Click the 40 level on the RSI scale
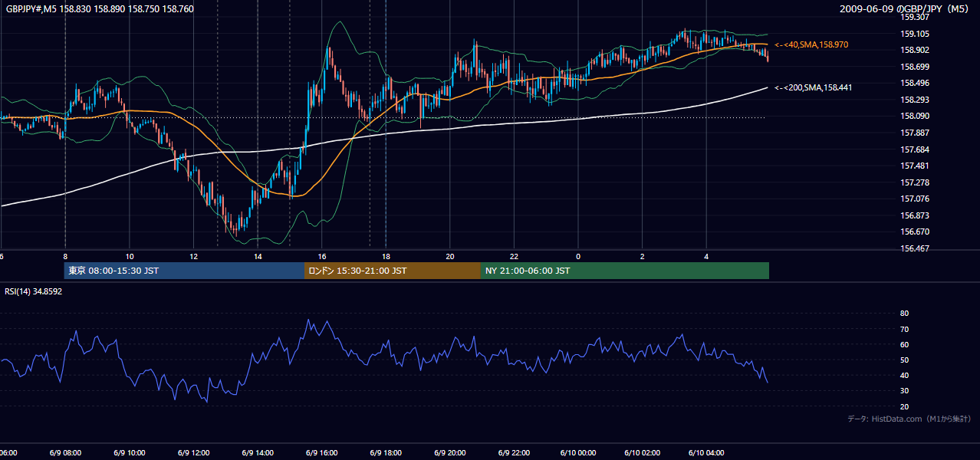 click(904, 375)
